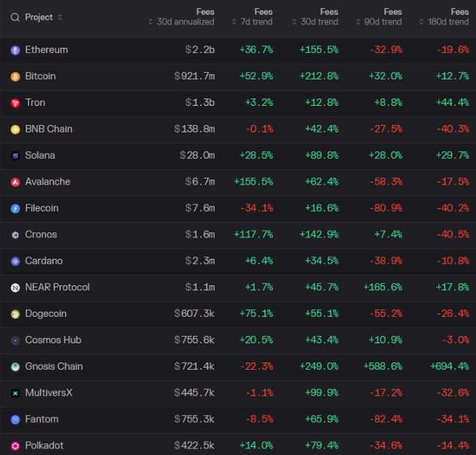Viewport: 476px width, 455px height.
Task: Click the red Avalanche logo icon
Action: tap(15, 182)
